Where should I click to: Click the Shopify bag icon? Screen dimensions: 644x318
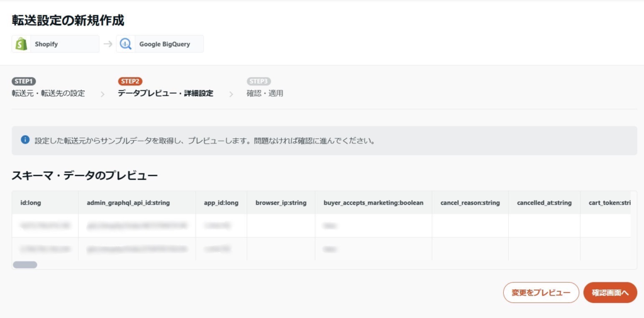click(21, 44)
